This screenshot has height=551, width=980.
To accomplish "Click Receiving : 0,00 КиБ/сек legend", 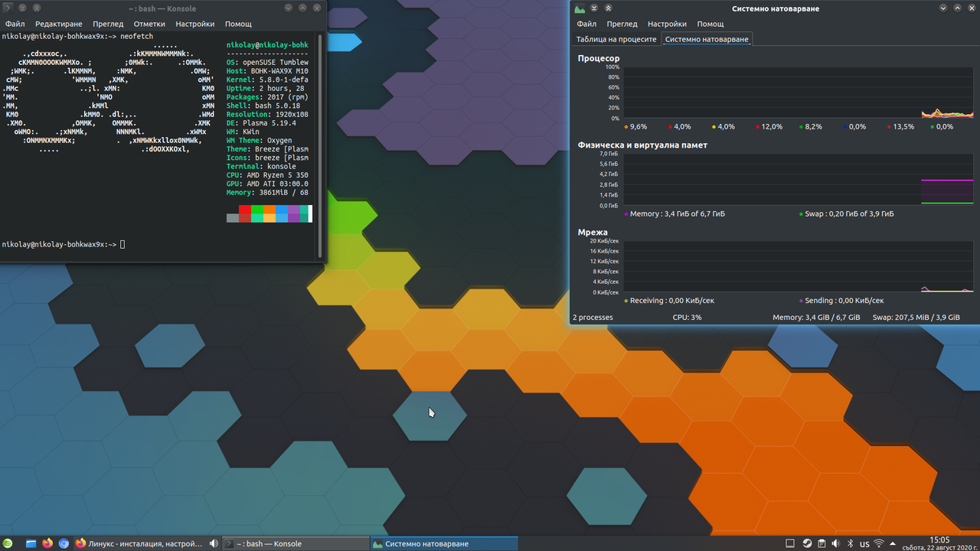I will point(669,301).
